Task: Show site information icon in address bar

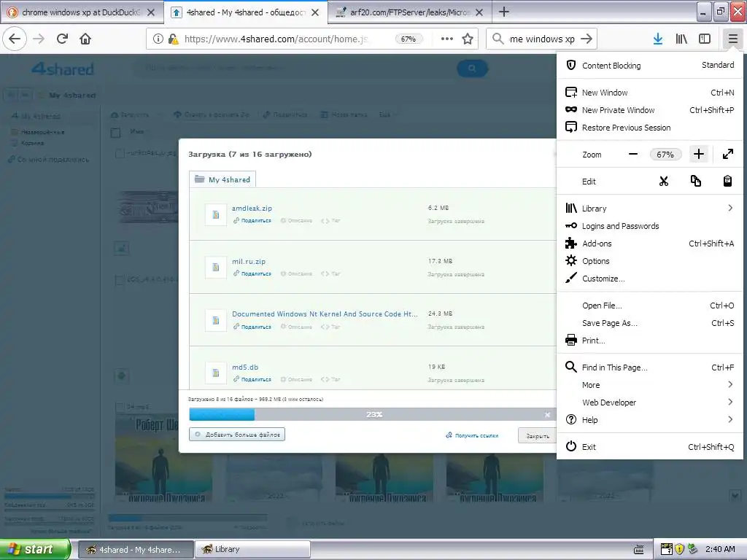Action: click(x=158, y=39)
